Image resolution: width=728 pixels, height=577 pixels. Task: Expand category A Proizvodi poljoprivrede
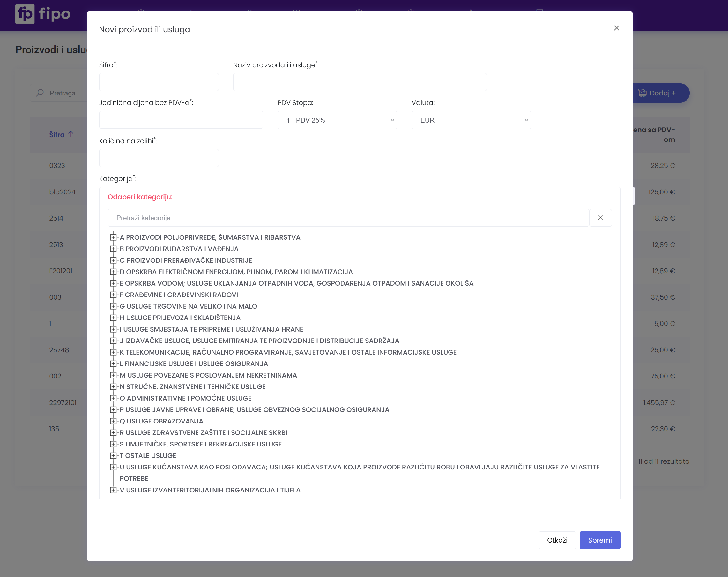tap(114, 237)
